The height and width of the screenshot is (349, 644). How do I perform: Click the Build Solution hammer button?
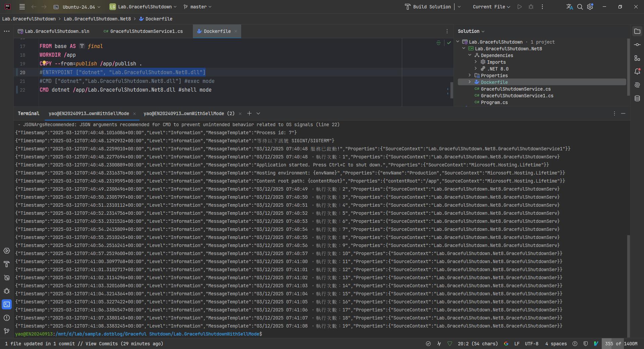(428, 7)
